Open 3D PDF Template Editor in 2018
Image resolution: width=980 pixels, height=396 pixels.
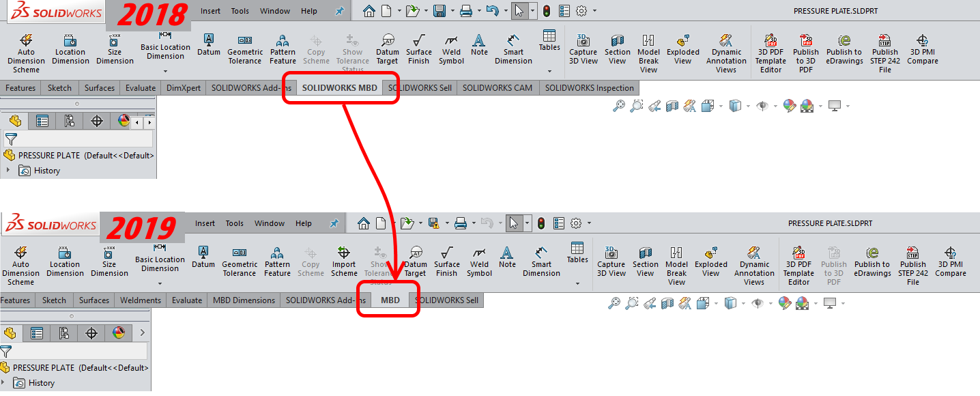coord(770,53)
